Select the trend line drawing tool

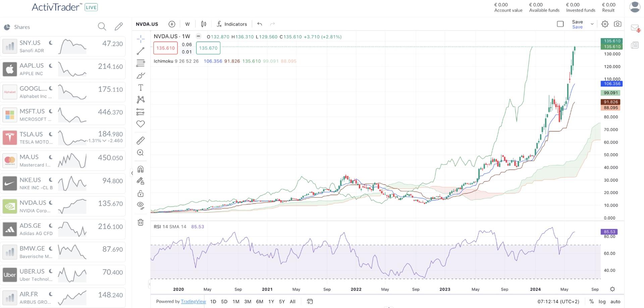tap(141, 51)
